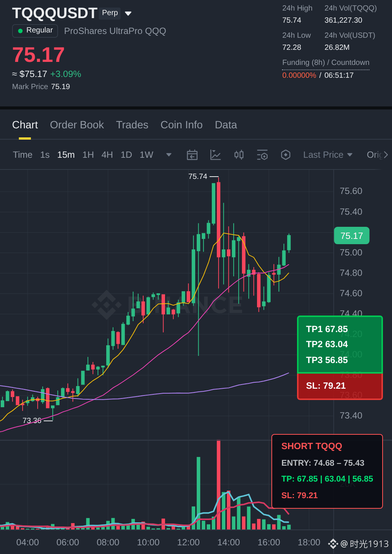Switch the chart to 1H interval
The image size is (392, 554).
coord(88,155)
